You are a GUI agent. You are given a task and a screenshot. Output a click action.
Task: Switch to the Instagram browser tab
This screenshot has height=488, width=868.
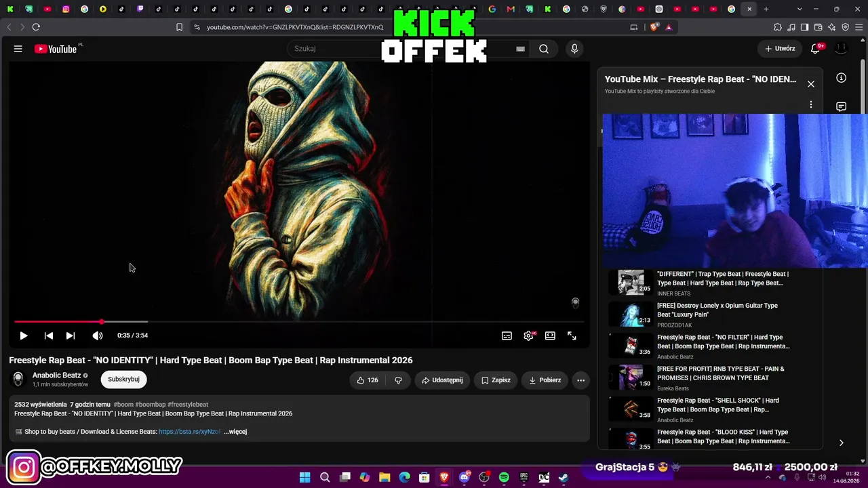pyautogui.click(x=66, y=9)
